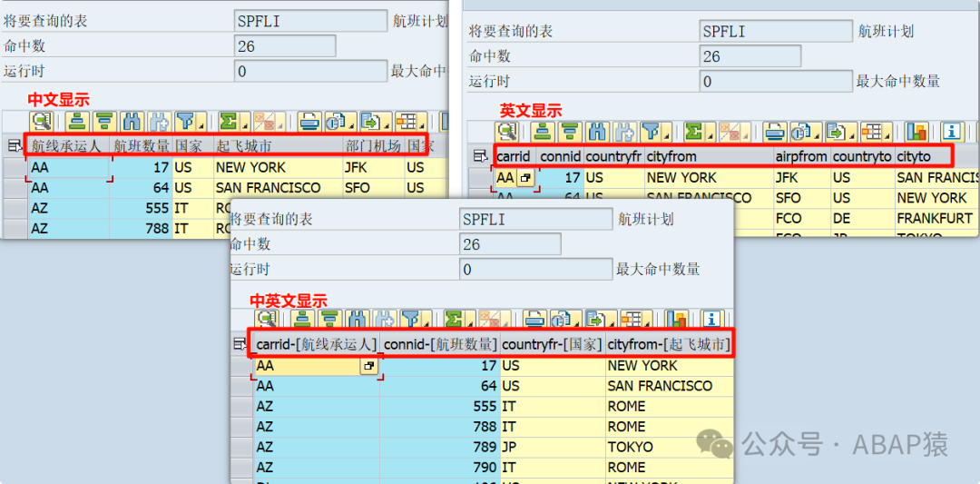The height and width of the screenshot is (484, 980).
Task: Click blue Information icon in English-header window
Action: pyautogui.click(x=953, y=132)
